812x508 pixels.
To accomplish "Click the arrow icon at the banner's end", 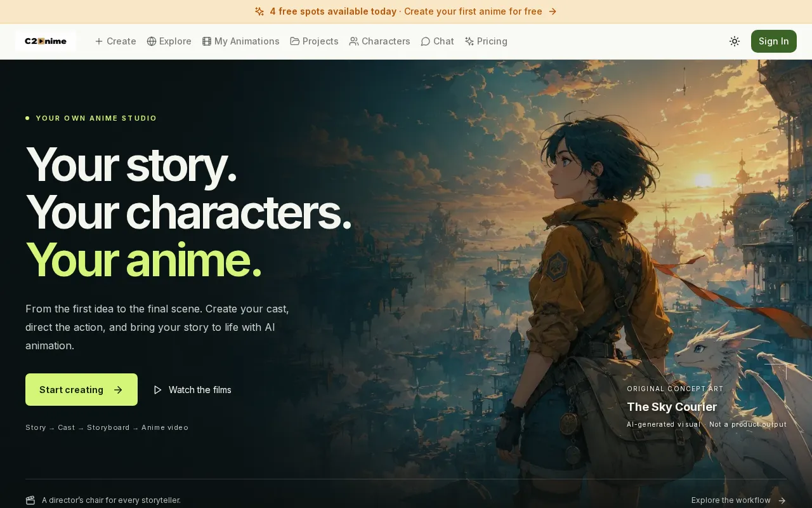I will pyautogui.click(x=553, y=11).
